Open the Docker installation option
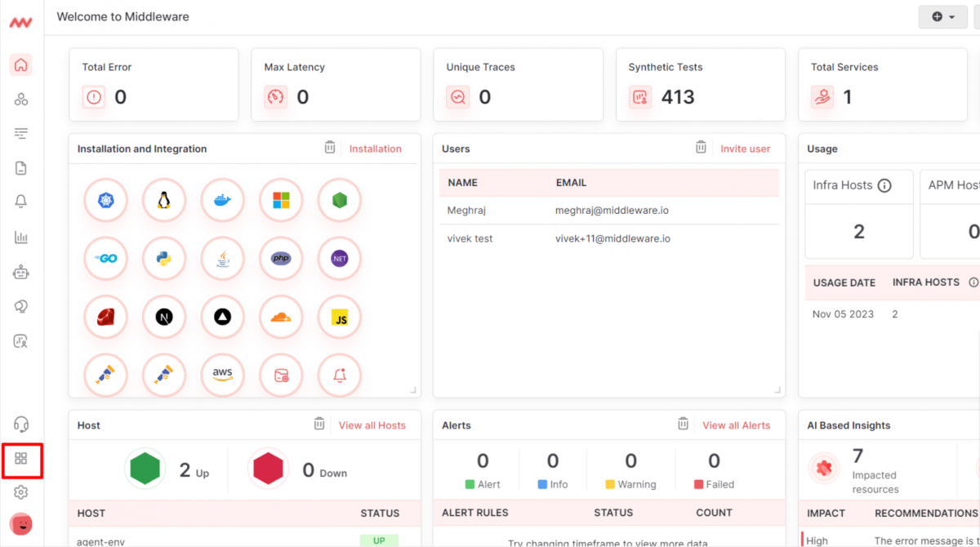Screen dimensions: 980x547 (x=222, y=199)
